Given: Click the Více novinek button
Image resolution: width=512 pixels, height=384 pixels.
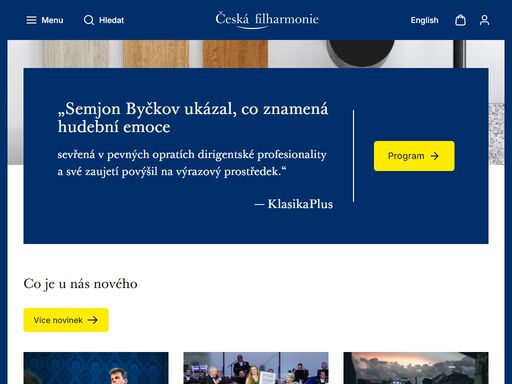Looking at the screenshot, I should tap(66, 320).
